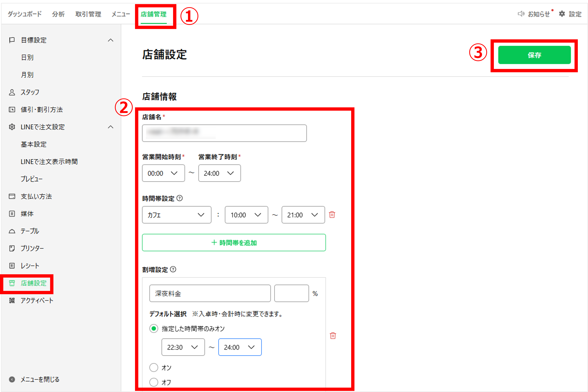Click the 深夜料金 name input field
Screen dimensions: 588x392
(x=210, y=293)
